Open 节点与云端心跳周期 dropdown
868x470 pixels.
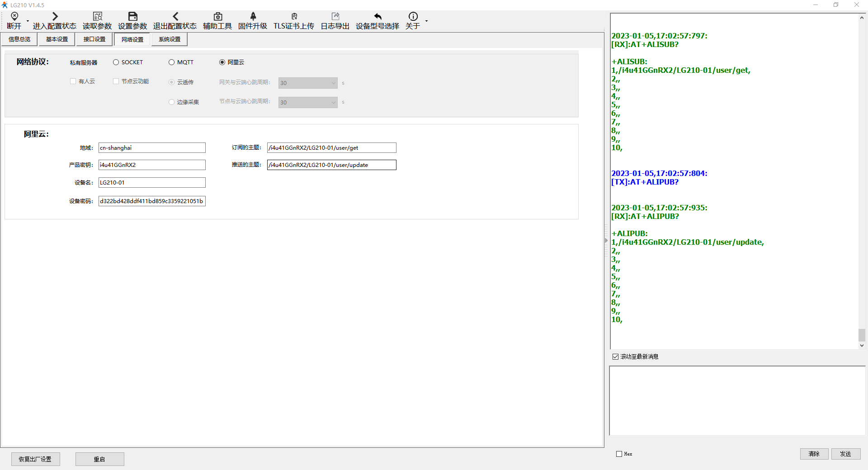pos(308,102)
